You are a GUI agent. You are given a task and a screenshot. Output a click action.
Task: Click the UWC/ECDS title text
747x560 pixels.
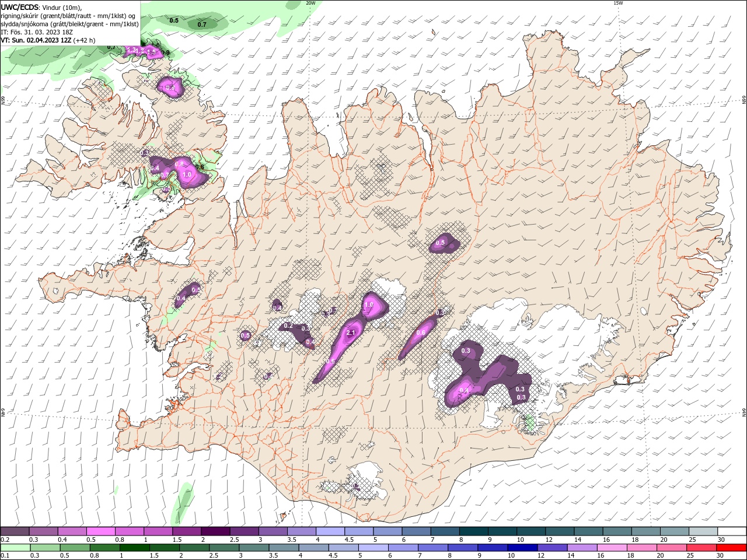coord(20,7)
